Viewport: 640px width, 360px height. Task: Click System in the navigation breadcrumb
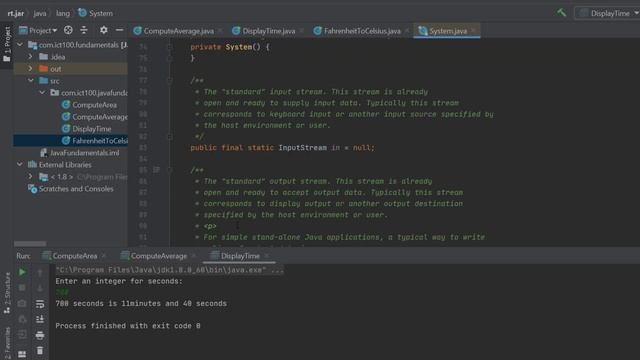(95, 13)
